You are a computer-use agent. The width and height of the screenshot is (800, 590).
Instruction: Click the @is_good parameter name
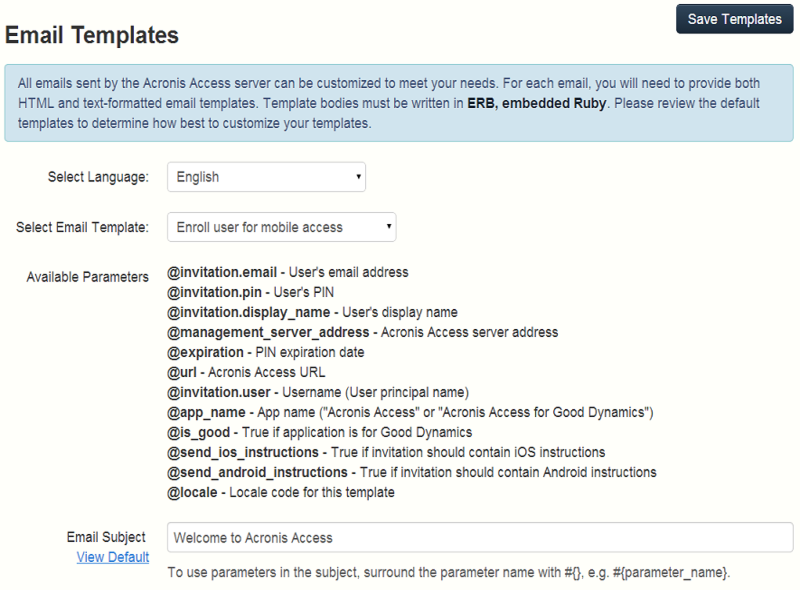pyautogui.click(x=200, y=432)
